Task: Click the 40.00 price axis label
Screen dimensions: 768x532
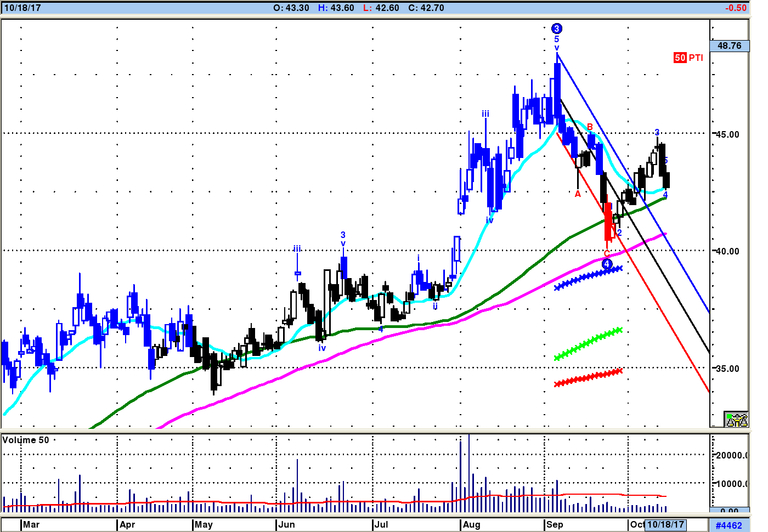Action: click(728, 251)
